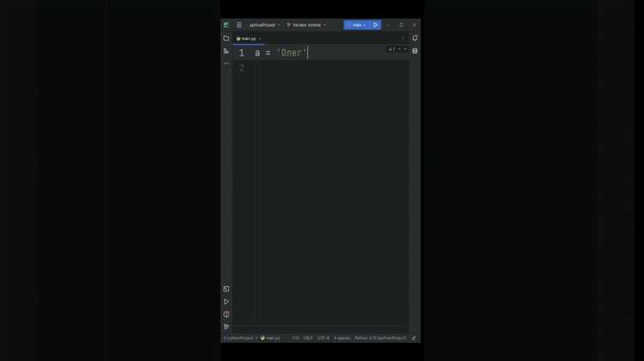Click line 1 code text a = 'Oner'
Image resolution: width=644 pixels, height=361 pixels.
point(281,53)
